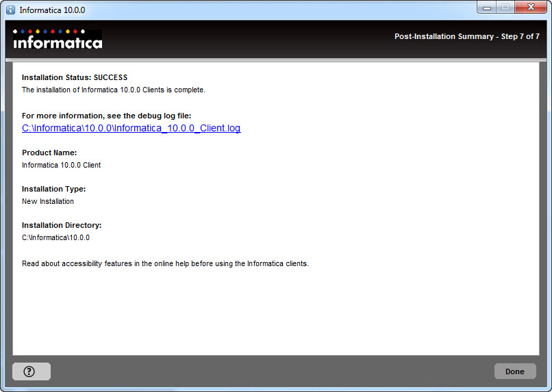Click the 'For more information, see the debug log file:' label
The width and height of the screenshot is (552, 392).
(107, 116)
